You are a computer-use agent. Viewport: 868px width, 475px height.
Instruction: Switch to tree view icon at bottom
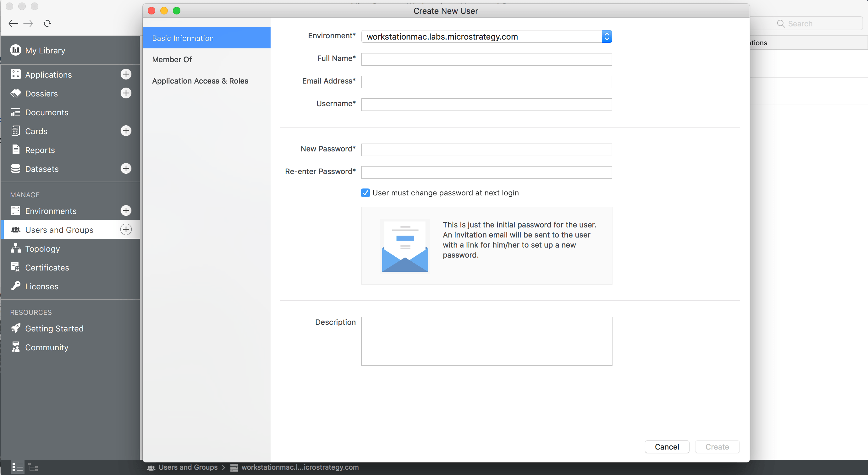(33, 467)
